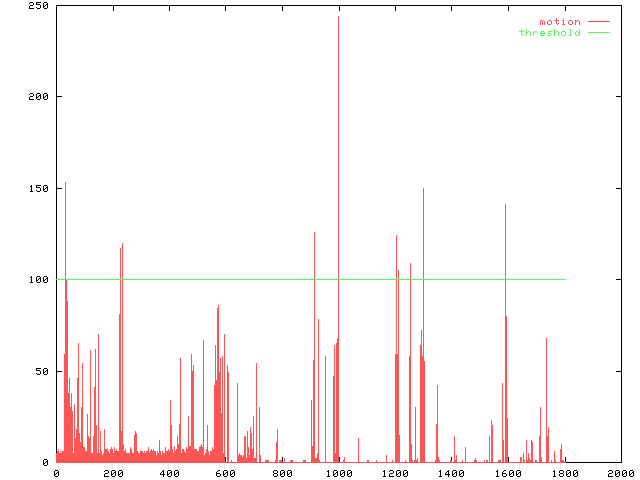
Task: Click the x-axis label 600
Action: tap(225, 474)
